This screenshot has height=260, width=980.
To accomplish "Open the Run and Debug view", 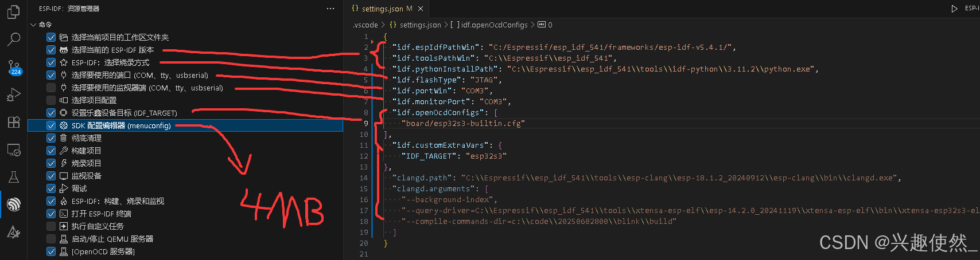I will click(x=13, y=95).
